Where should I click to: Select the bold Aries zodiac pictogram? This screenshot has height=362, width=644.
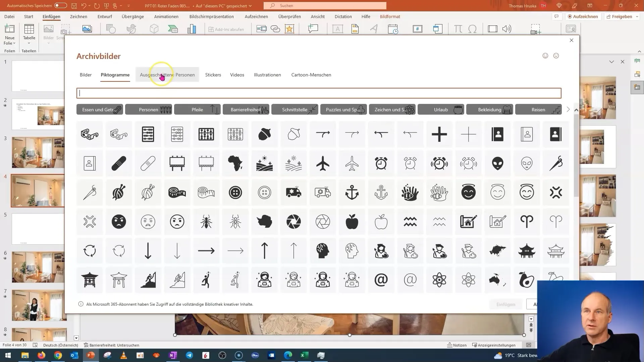527,222
